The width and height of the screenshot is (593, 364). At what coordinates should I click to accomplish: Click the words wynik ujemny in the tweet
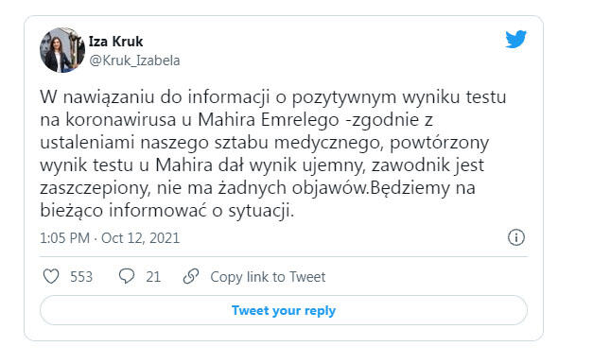(307, 165)
